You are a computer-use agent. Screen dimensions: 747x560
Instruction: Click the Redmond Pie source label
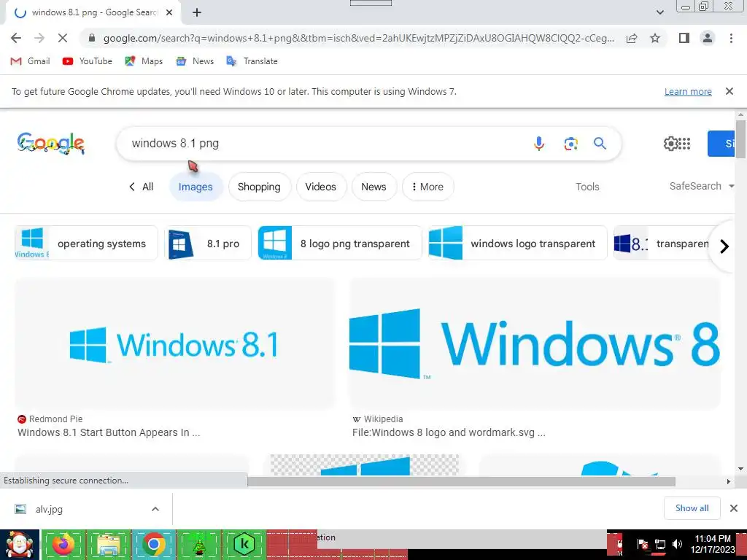(50, 419)
